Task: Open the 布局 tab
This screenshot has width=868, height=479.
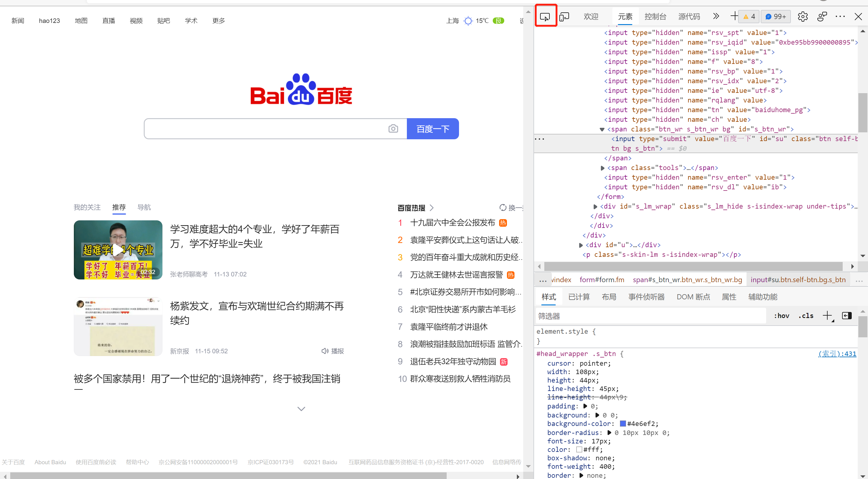Action: pos(609,297)
